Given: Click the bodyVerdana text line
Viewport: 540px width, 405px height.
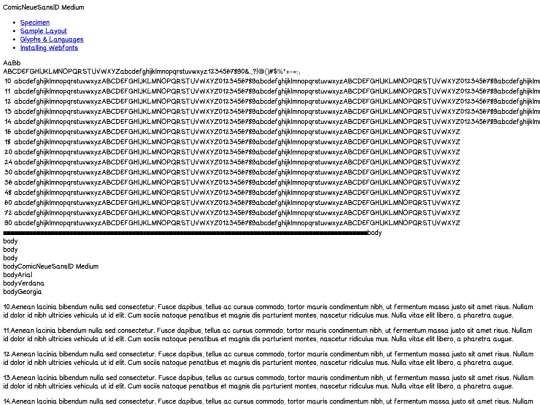Looking at the screenshot, I should click(23, 283).
